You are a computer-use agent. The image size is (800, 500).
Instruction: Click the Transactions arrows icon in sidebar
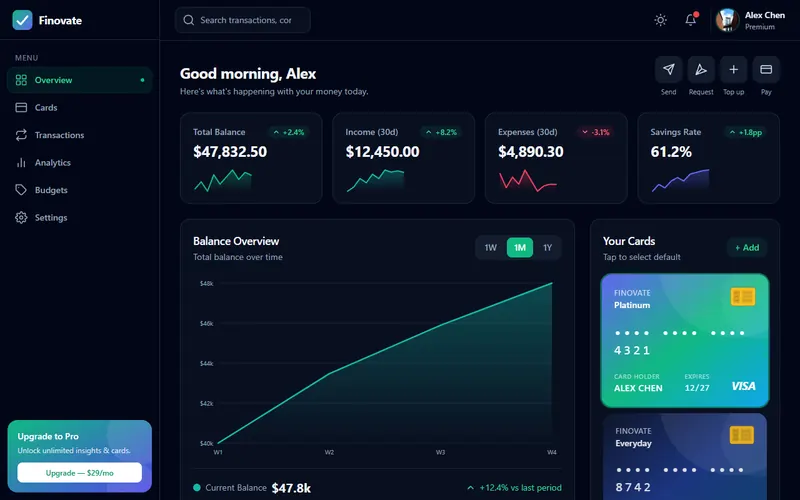[x=21, y=135]
